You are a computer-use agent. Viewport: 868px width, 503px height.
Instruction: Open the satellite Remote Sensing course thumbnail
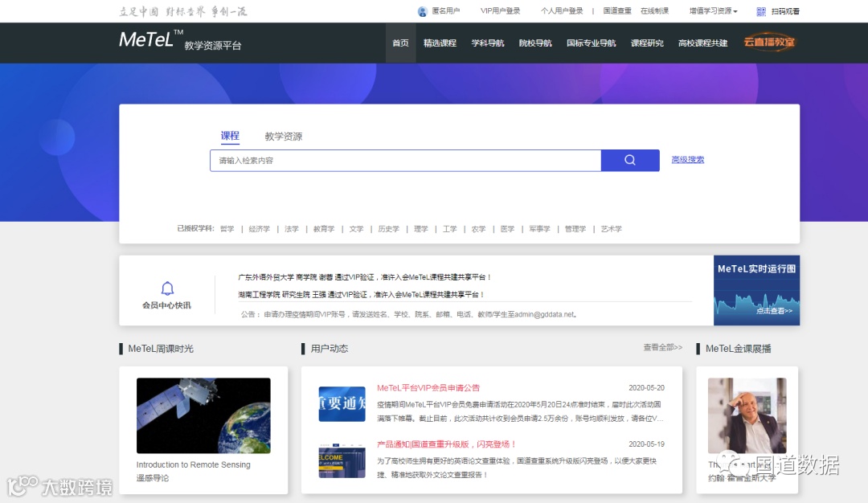click(x=203, y=415)
